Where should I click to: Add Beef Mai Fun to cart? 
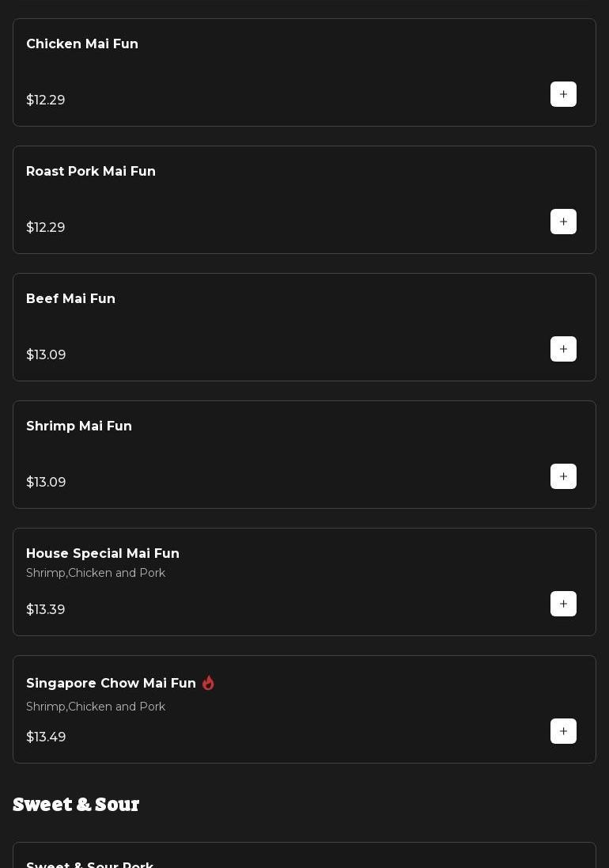coord(563,349)
